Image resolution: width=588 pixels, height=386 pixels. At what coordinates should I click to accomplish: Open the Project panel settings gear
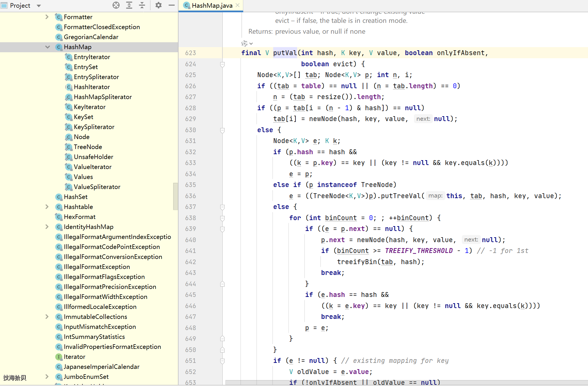(x=159, y=5)
